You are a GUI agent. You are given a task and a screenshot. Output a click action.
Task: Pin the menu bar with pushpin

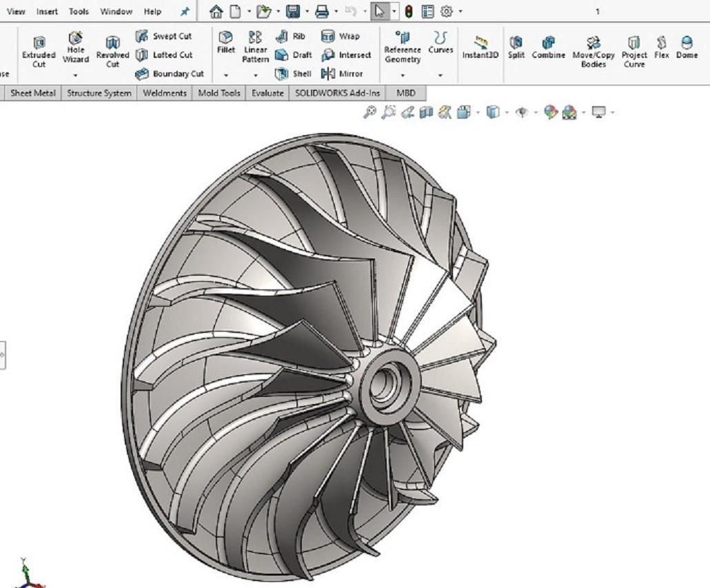[x=185, y=12]
